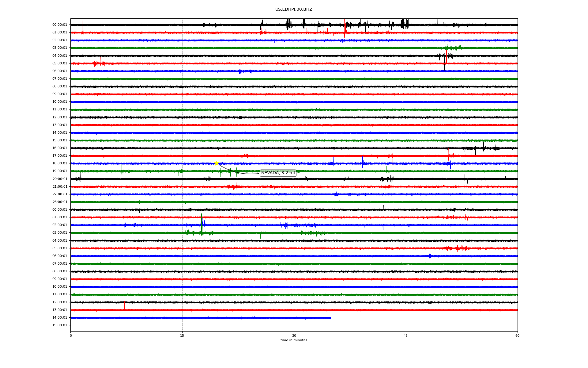The height and width of the screenshot is (368, 588).
Task: Click the 16:00:01 trace time label
Action: pyautogui.click(x=60, y=148)
